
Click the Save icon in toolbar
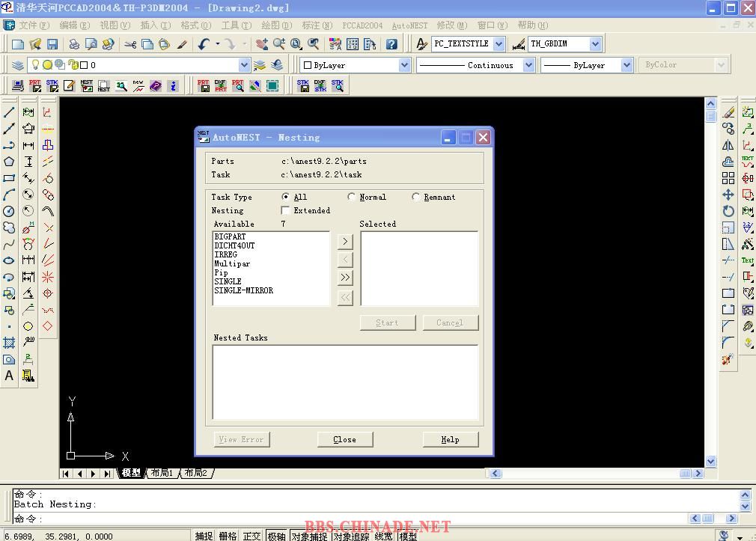pyautogui.click(x=52, y=44)
